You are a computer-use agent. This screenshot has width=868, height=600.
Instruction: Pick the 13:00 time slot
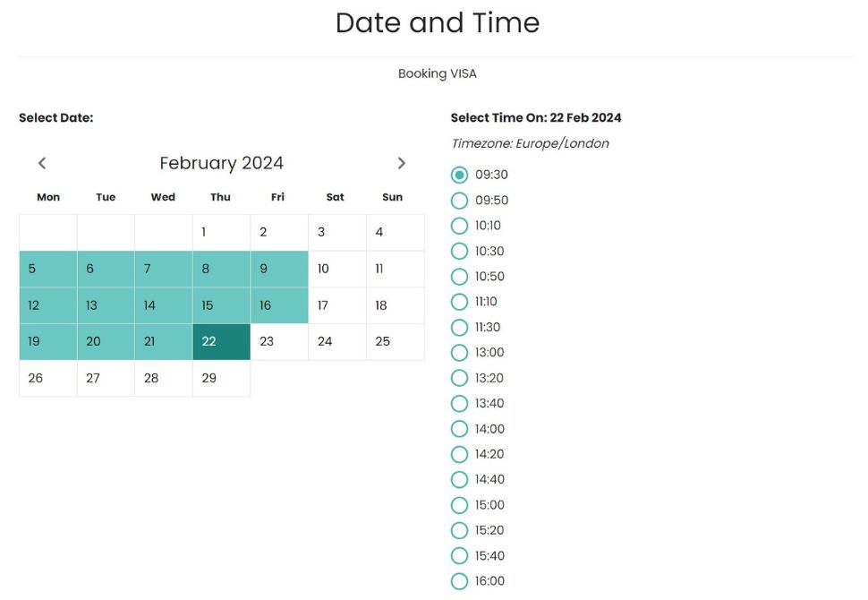[459, 353]
